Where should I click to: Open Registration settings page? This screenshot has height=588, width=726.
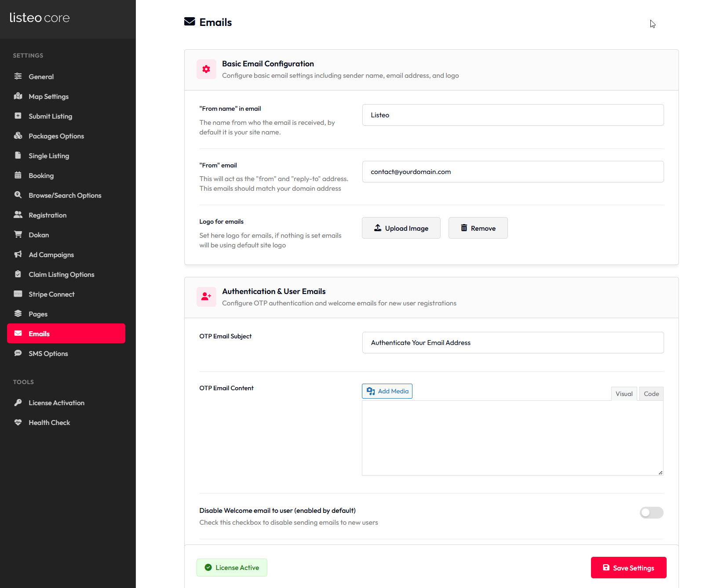point(47,215)
